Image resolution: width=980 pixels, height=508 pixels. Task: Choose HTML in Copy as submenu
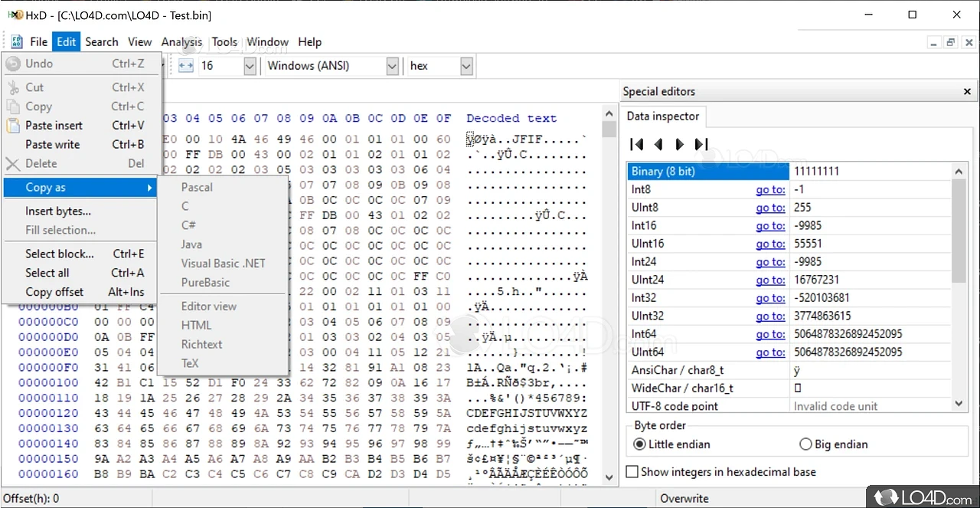coord(223,325)
